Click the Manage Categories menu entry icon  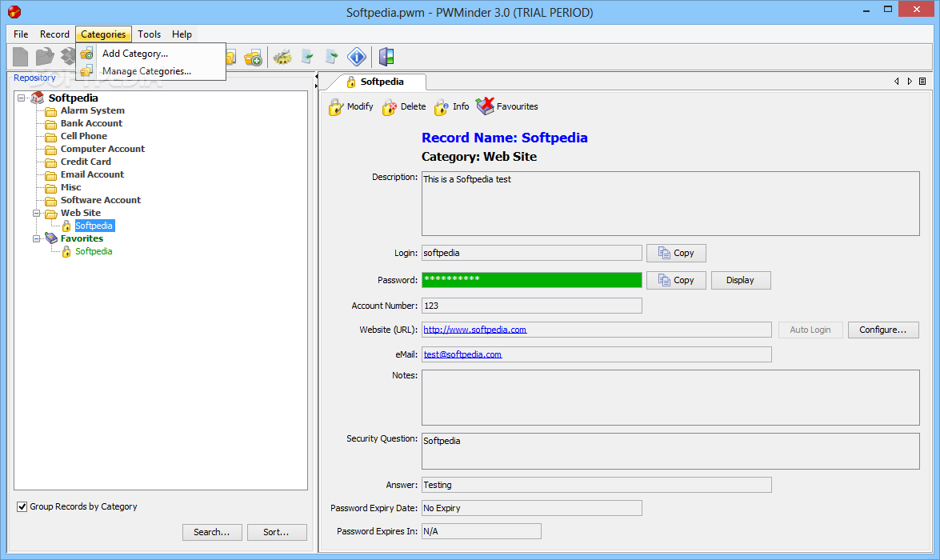[x=87, y=71]
